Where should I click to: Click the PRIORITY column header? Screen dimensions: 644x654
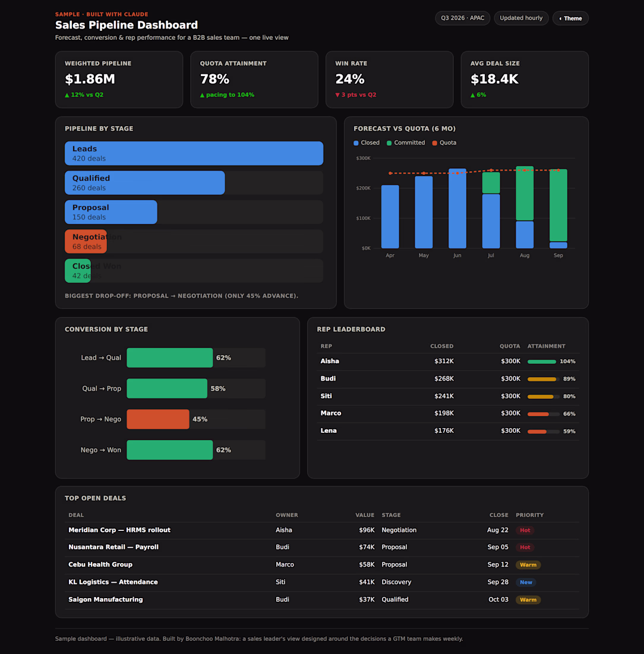(530, 515)
